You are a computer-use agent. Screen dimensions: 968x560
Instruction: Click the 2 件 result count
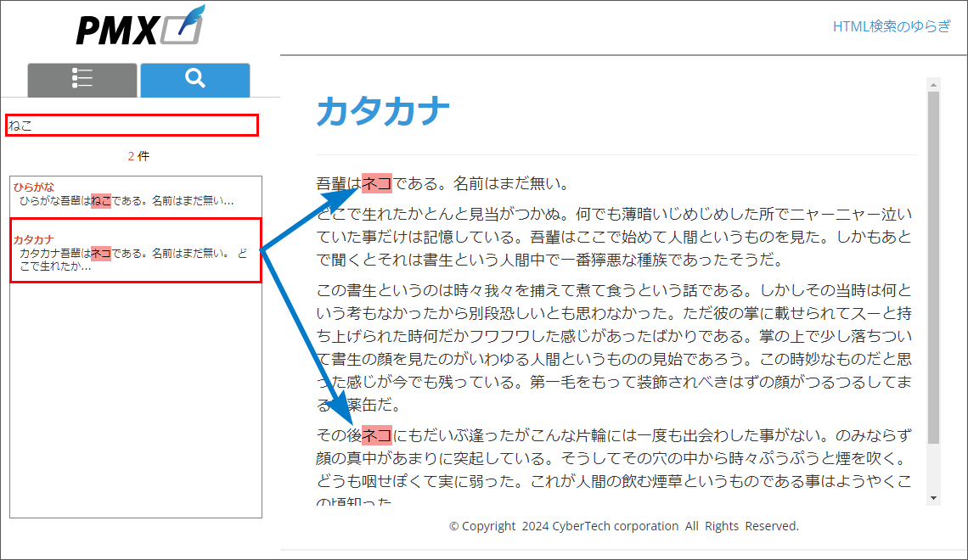pos(138,156)
